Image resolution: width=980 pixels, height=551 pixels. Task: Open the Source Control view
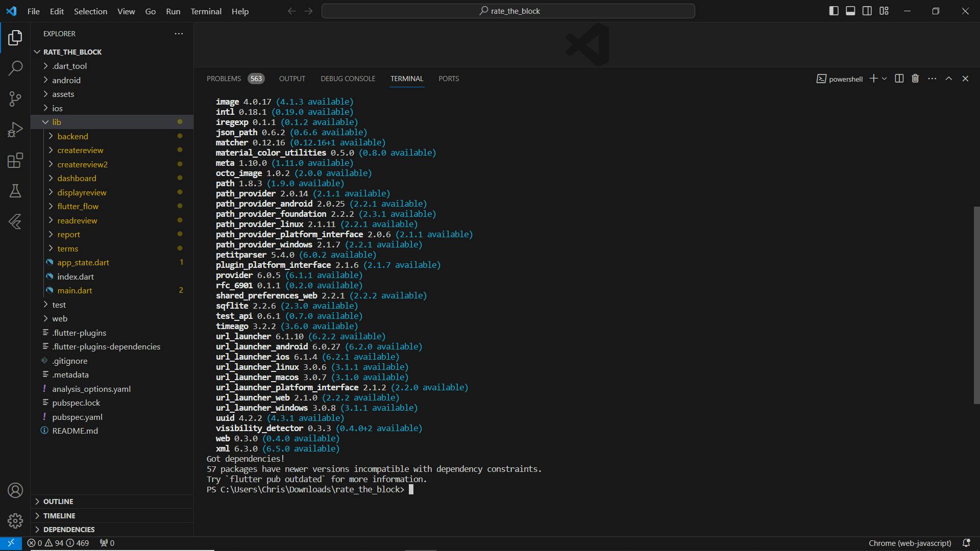pyautogui.click(x=15, y=98)
